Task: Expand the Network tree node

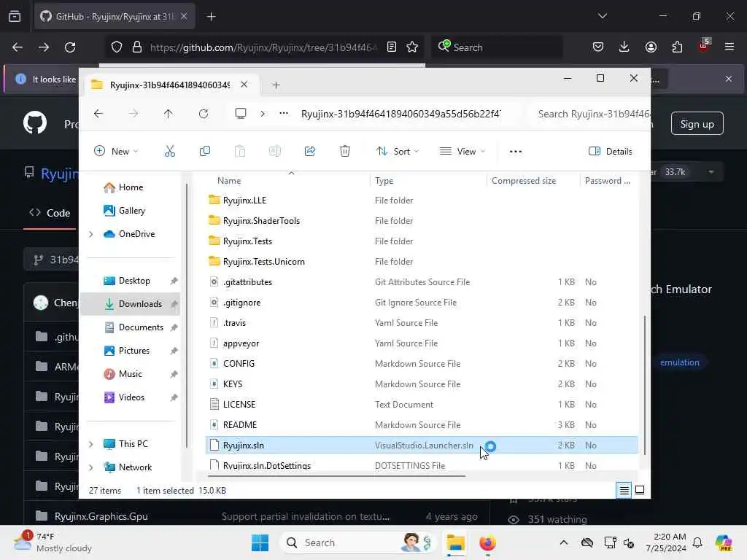Action: coord(91,467)
